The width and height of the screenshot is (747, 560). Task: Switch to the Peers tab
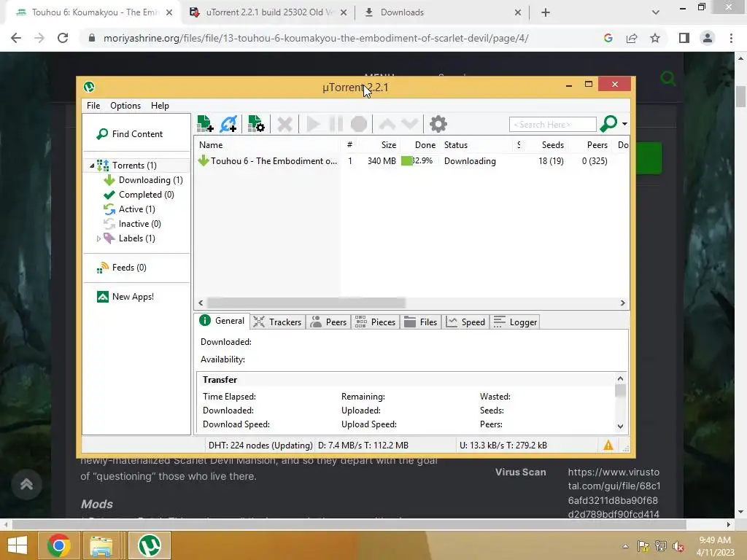[x=329, y=322]
